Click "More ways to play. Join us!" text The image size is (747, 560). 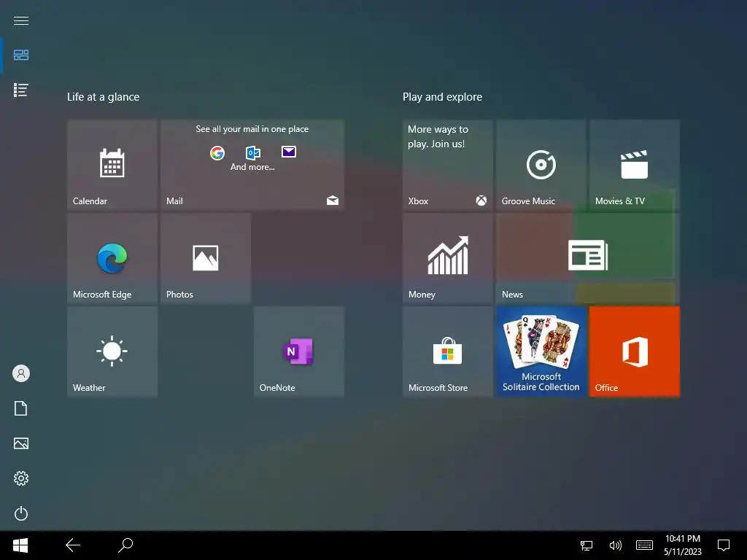(438, 136)
